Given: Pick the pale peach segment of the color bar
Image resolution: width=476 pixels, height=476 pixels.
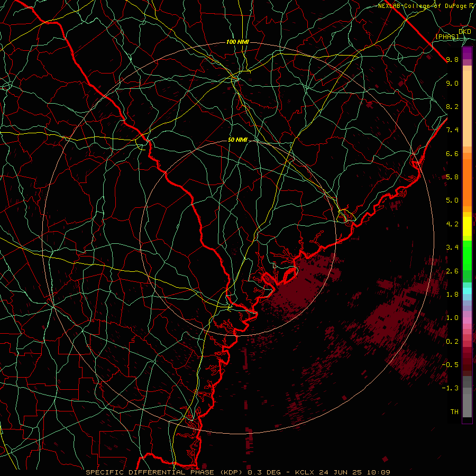Looking at the screenshot, I should pyautogui.click(x=467, y=108).
